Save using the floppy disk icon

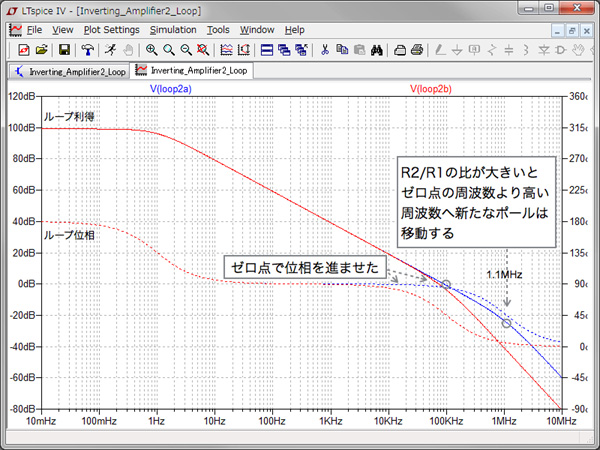(x=64, y=49)
